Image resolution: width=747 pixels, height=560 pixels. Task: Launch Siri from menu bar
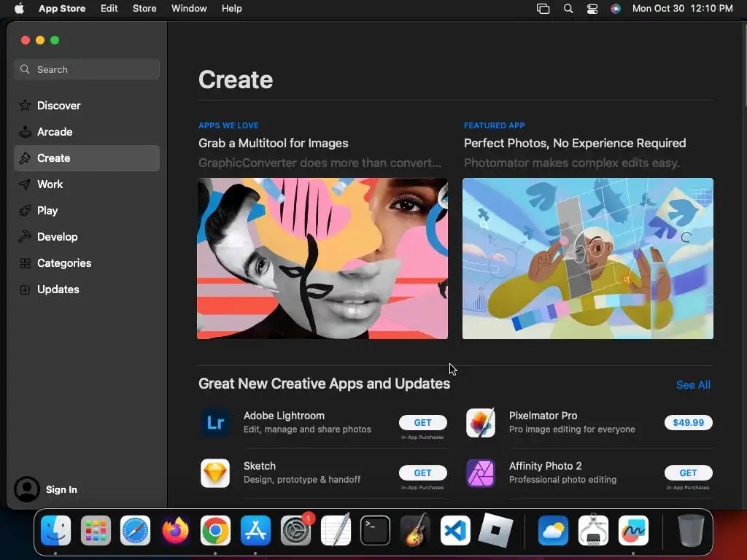(616, 8)
